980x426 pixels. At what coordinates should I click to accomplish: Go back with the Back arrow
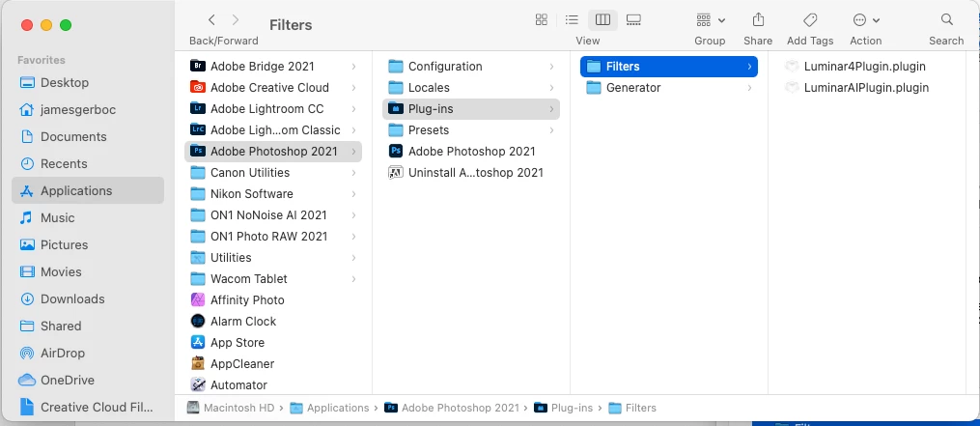click(211, 20)
